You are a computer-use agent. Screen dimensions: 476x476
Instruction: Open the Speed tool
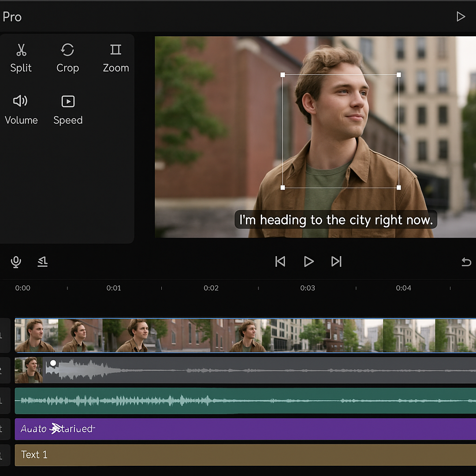point(68,110)
